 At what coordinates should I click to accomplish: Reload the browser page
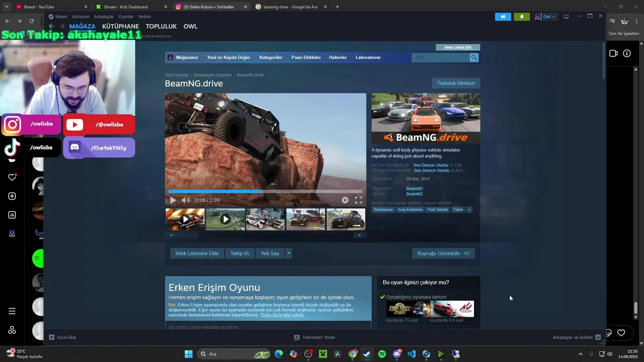click(31, 21)
